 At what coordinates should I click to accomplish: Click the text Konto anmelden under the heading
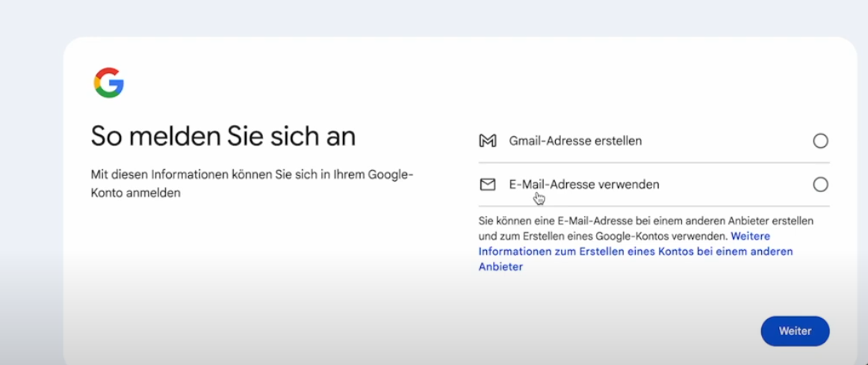click(x=136, y=194)
